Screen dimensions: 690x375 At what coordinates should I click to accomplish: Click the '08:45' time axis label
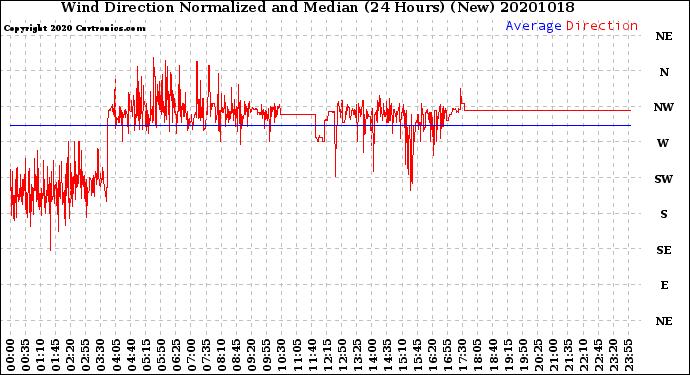[x=237, y=355]
